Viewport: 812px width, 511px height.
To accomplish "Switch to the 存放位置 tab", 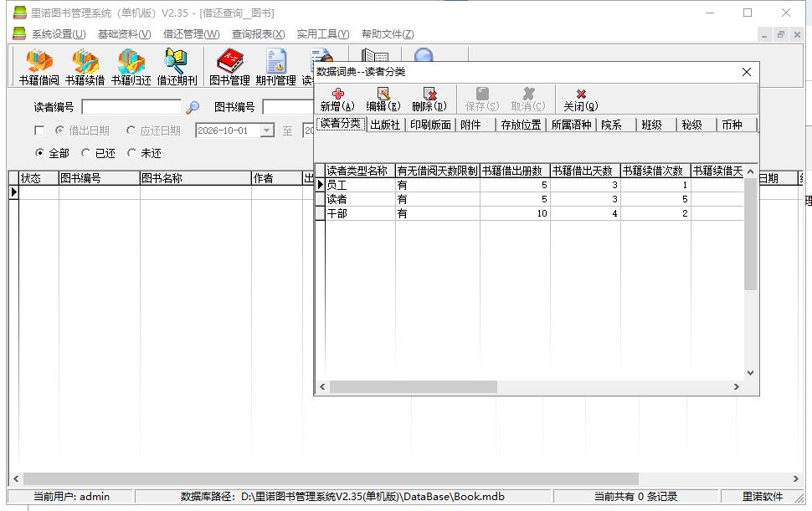I will point(521,125).
